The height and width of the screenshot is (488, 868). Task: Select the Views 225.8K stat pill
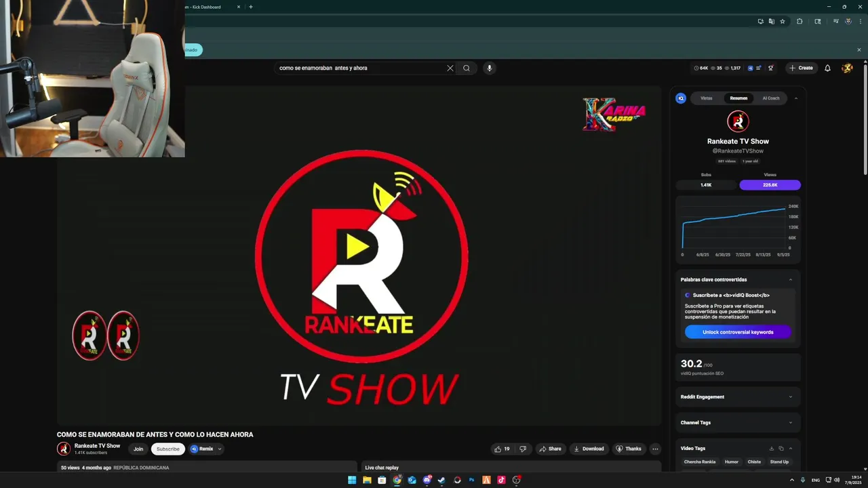pyautogui.click(x=770, y=185)
